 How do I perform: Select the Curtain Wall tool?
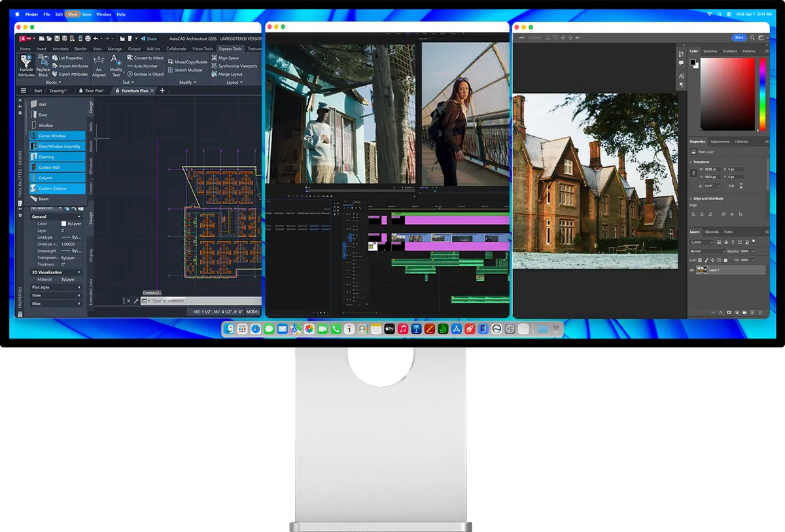point(57,167)
